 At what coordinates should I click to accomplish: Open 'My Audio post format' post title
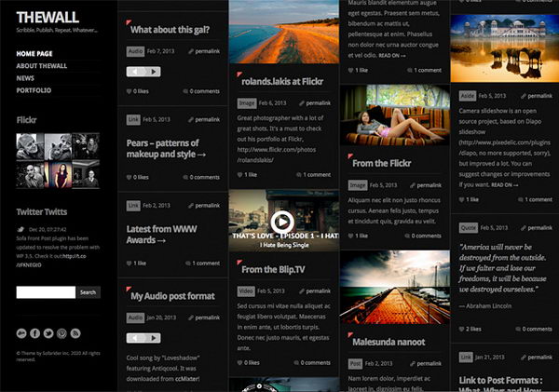172,296
